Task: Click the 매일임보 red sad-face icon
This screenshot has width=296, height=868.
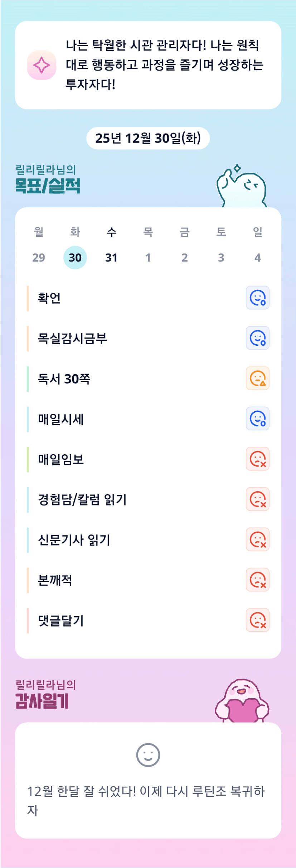Action: coord(257,459)
